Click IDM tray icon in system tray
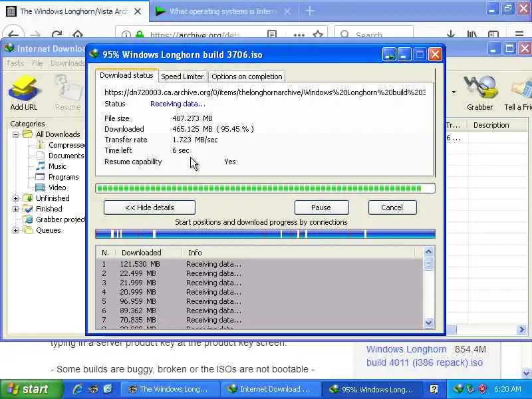Screen dimensions: 532x399 [458, 389]
